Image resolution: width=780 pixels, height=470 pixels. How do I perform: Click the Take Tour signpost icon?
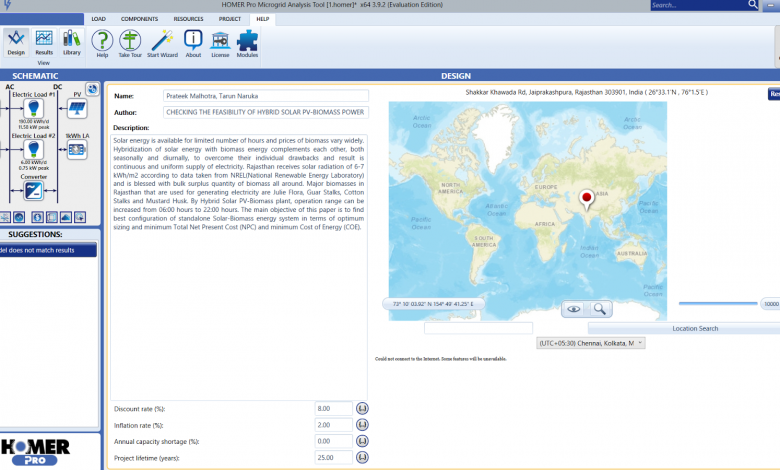(130, 41)
